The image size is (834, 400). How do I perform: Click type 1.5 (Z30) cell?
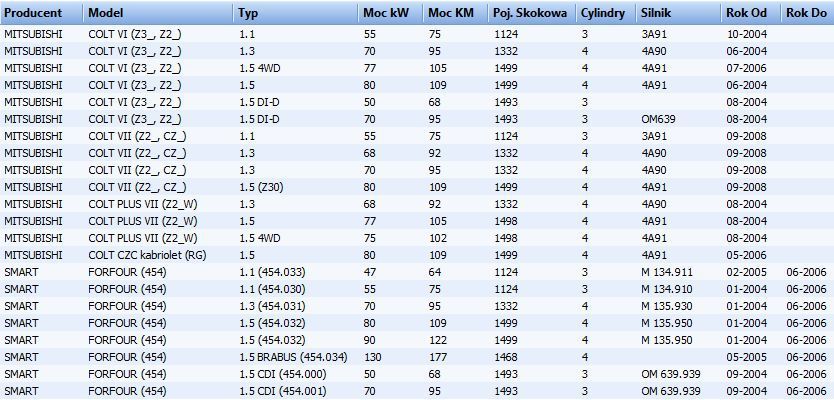[261, 187]
